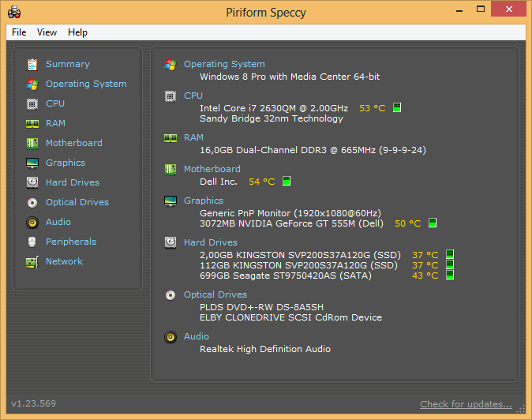Click Check for updates link
Viewport: 532px width, 420px height.
click(466, 404)
